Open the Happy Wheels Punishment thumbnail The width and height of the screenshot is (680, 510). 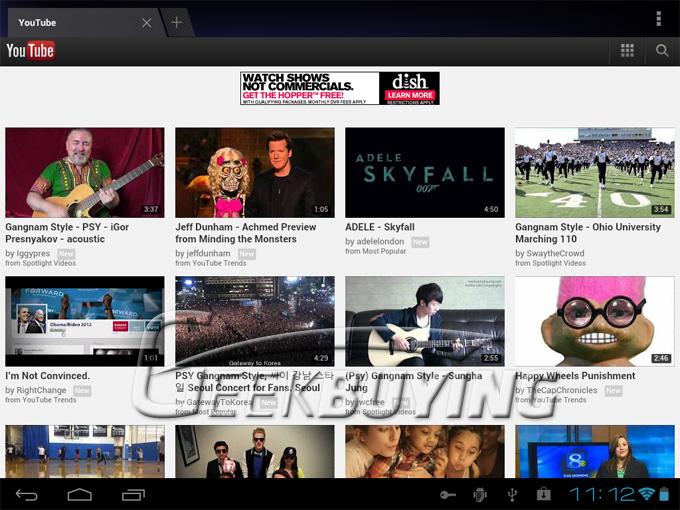tap(595, 321)
